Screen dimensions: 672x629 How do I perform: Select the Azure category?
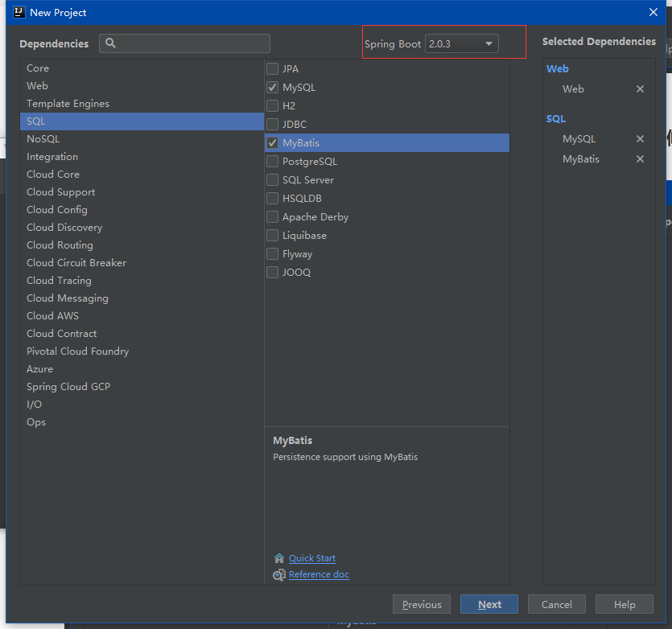coord(142,369)
